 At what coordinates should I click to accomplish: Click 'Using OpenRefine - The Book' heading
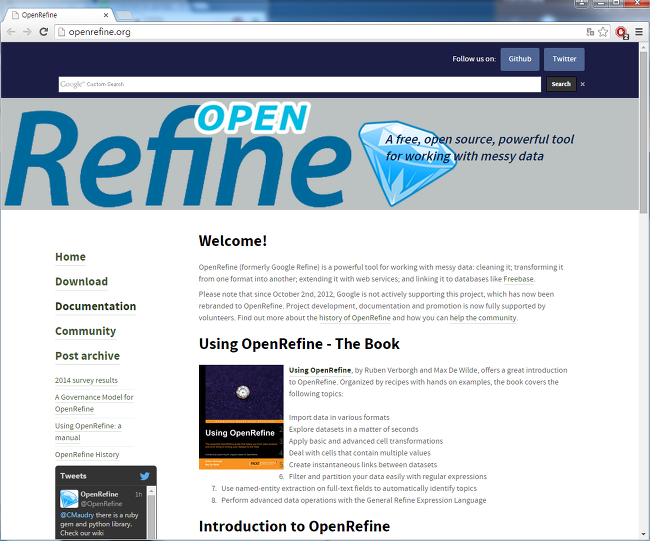point(299,344)
